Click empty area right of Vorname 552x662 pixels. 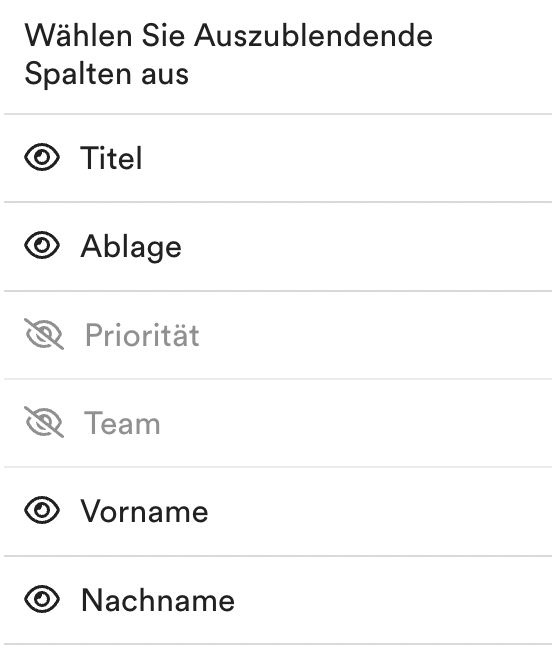pos(380,511)
